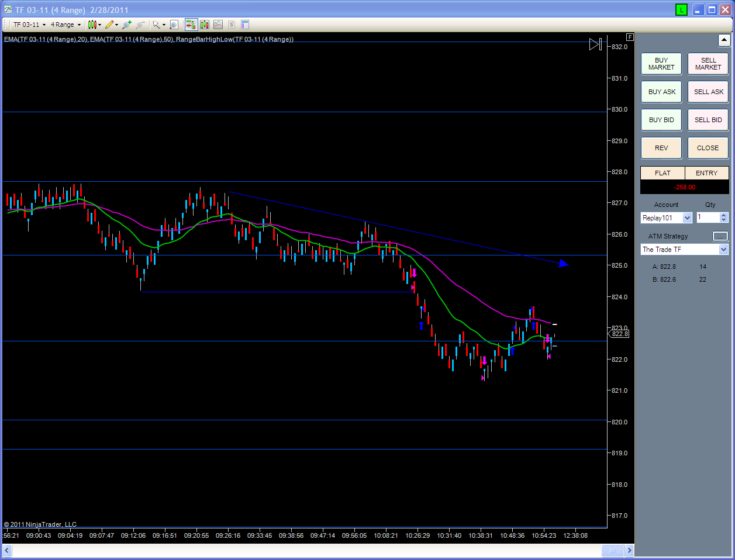Viewport: 735px width, 560px height.
Task: Click the green L link indicator
Action: [x=681, y=9]
